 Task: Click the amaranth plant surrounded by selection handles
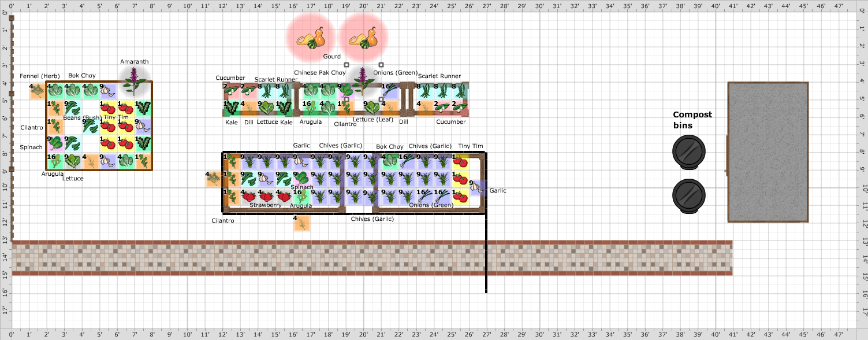point(363,82)
